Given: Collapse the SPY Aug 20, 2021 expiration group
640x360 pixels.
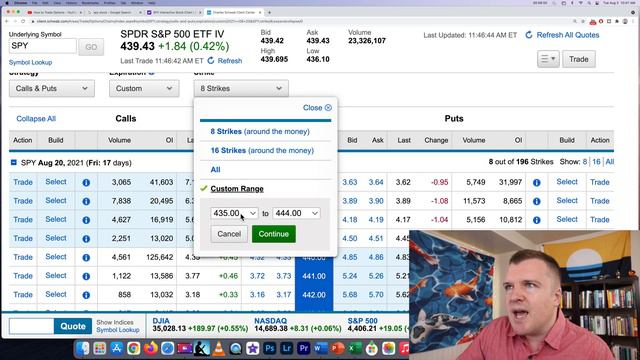Looking at the screenshot, I should [x=13, y=162].
